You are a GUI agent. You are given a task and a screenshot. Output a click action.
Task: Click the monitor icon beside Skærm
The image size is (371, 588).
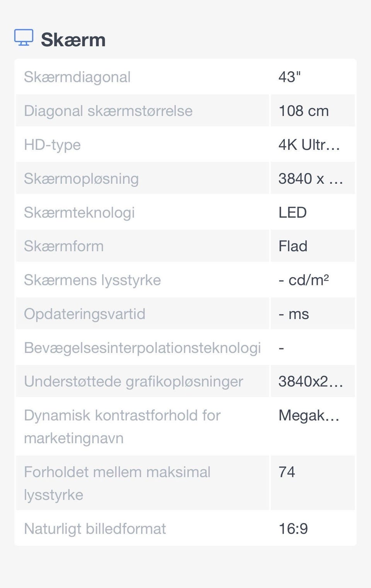(24, 38)
